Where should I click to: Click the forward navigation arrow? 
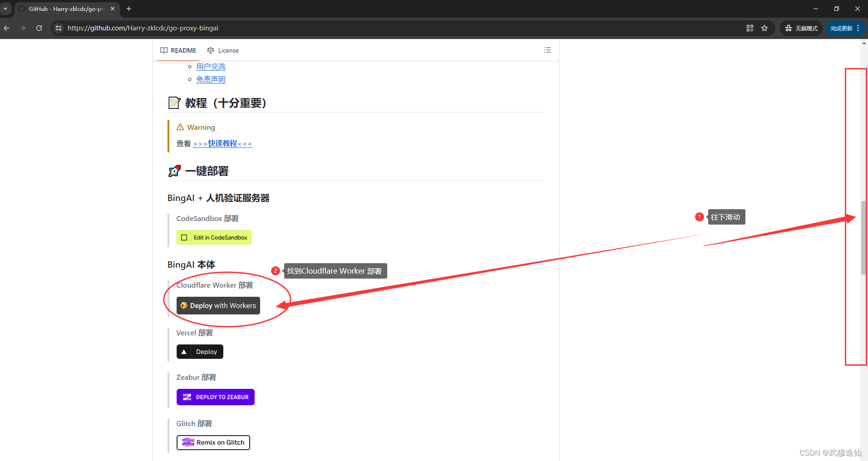pyautogui.click(x=23, y=28)
